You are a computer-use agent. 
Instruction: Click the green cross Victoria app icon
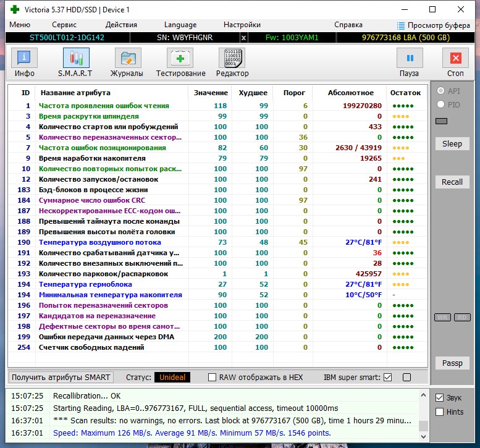click(x=14, y=9)
